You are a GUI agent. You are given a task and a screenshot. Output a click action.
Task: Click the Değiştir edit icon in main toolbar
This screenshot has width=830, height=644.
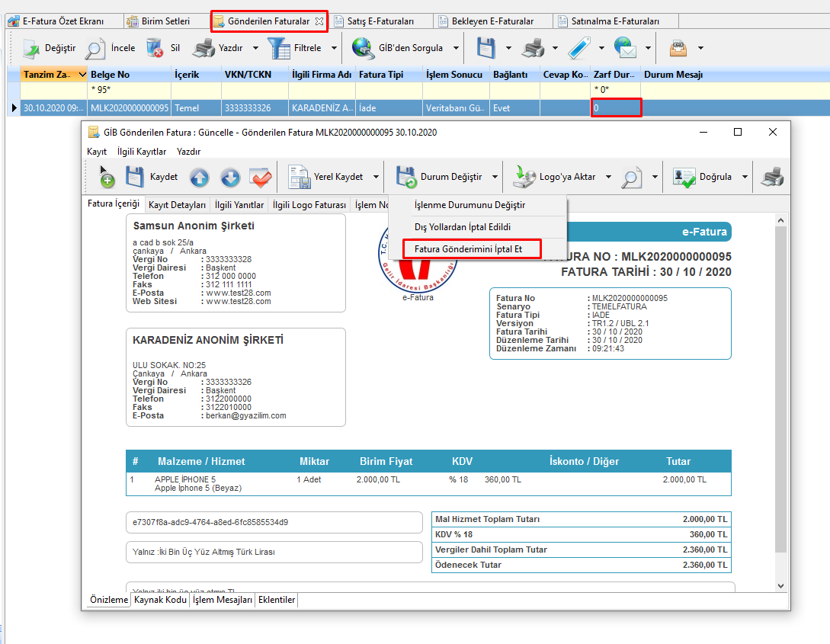(x=31, y=49)
